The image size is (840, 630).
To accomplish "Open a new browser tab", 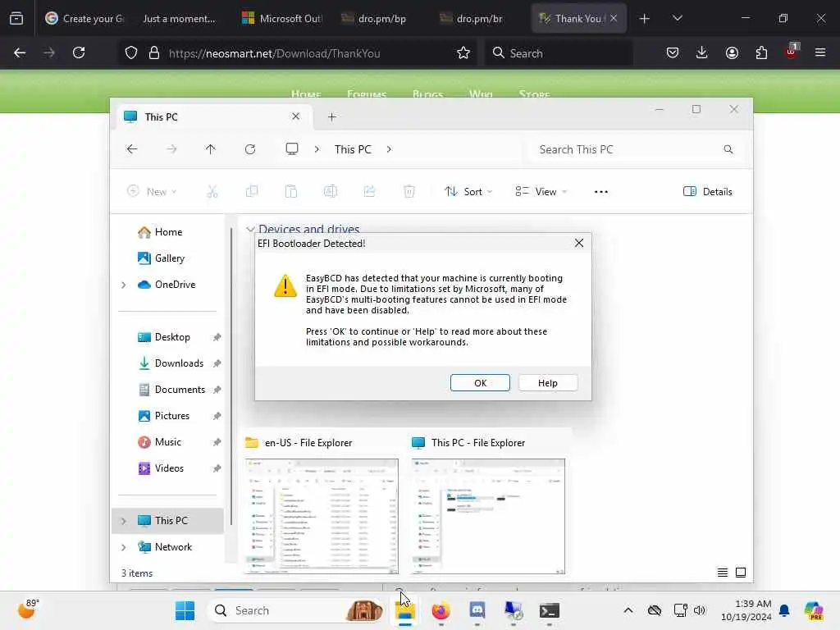I will tap(645, 19).
